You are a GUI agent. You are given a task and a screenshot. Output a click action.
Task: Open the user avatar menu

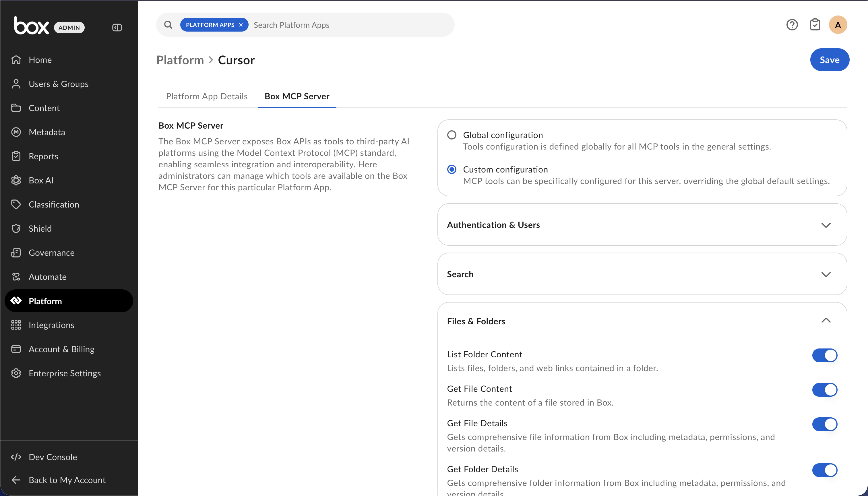coord(838,25)
